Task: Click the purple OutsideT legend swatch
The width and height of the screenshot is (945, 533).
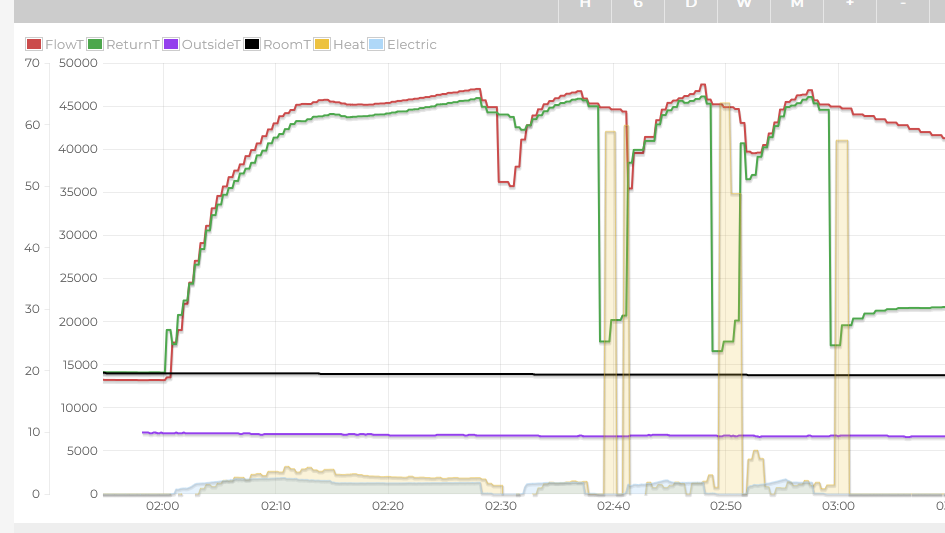Action: (x=171, y=45)
